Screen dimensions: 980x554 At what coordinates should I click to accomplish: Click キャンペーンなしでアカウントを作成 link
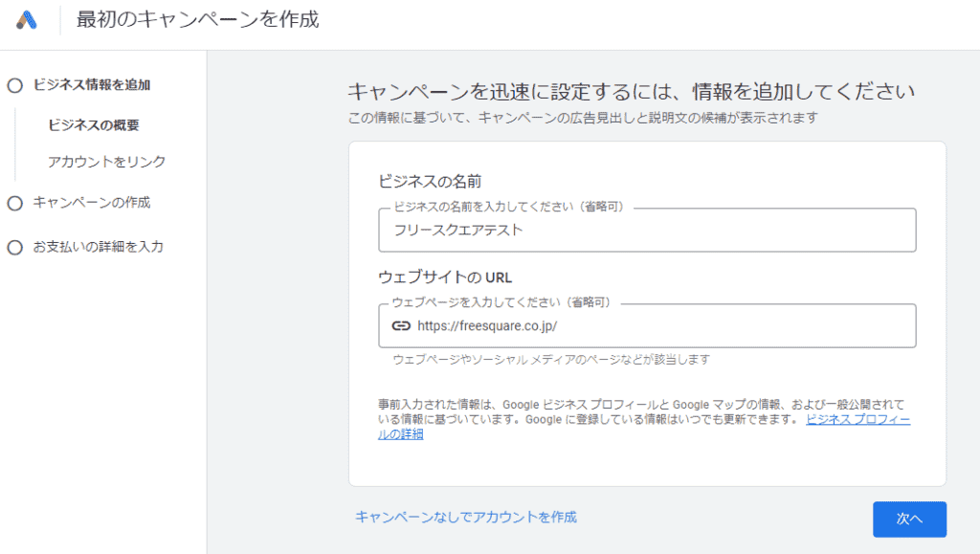click(x=466, y=517)
